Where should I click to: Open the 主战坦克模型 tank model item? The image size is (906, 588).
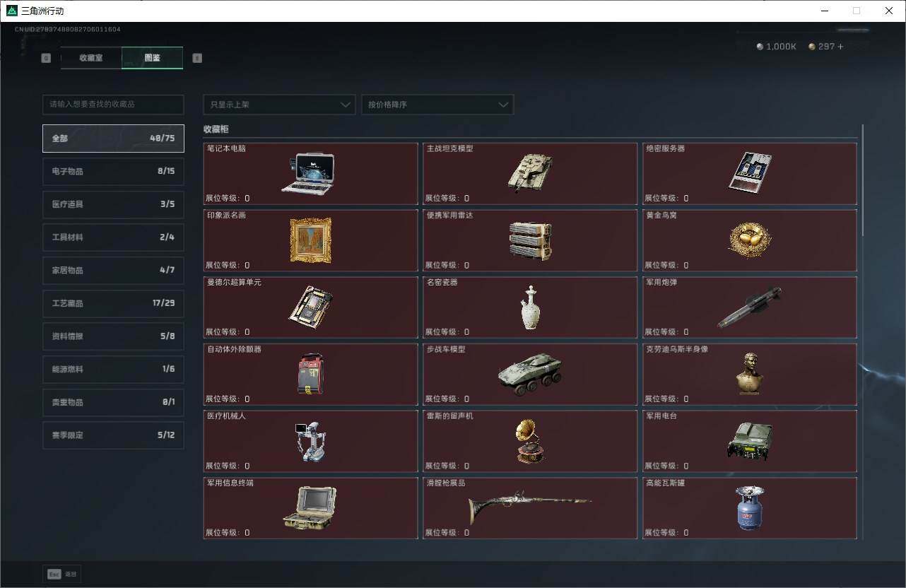(x=530, y=173)
